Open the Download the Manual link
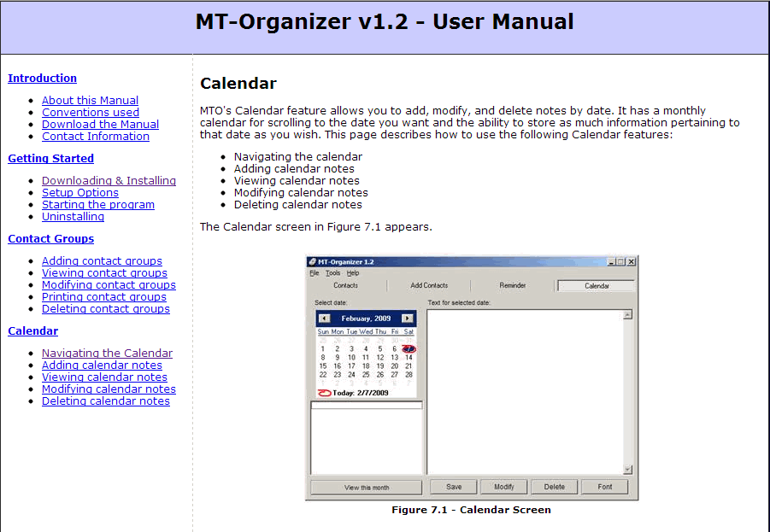The height and width of the screenshot is (532, 770). tap(100, 124)
